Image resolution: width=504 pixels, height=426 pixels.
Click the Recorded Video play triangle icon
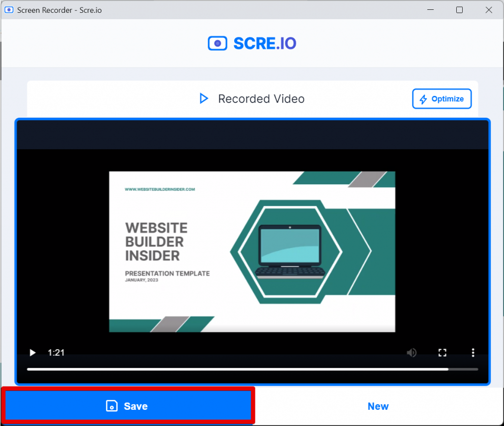click(204, 98)
